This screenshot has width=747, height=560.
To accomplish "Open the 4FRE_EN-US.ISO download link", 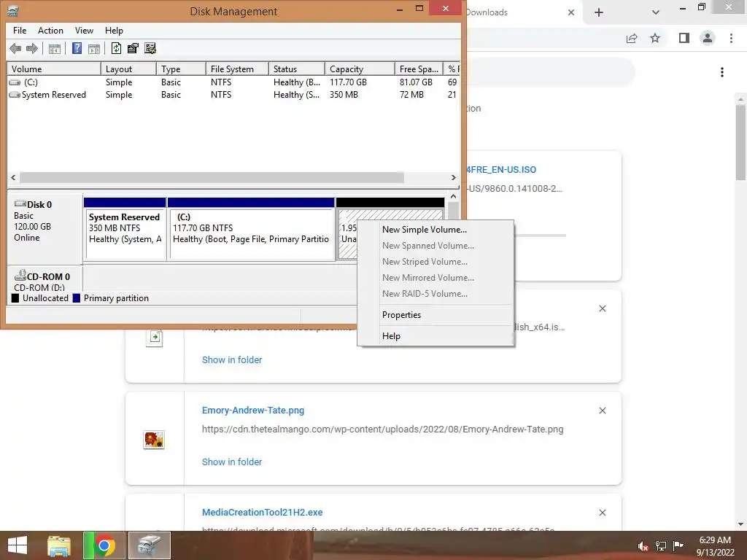I will pyautogui.click(x=501, y=169).
